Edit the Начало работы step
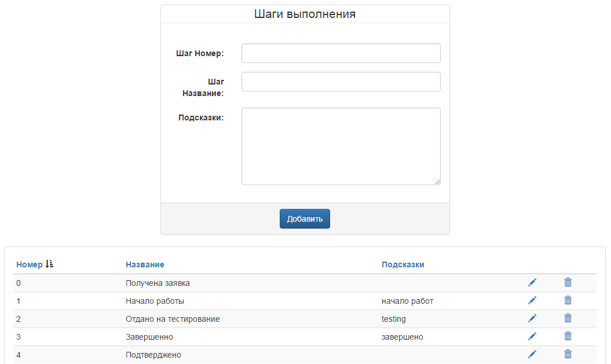611x364 pixels. click(532, 300)
